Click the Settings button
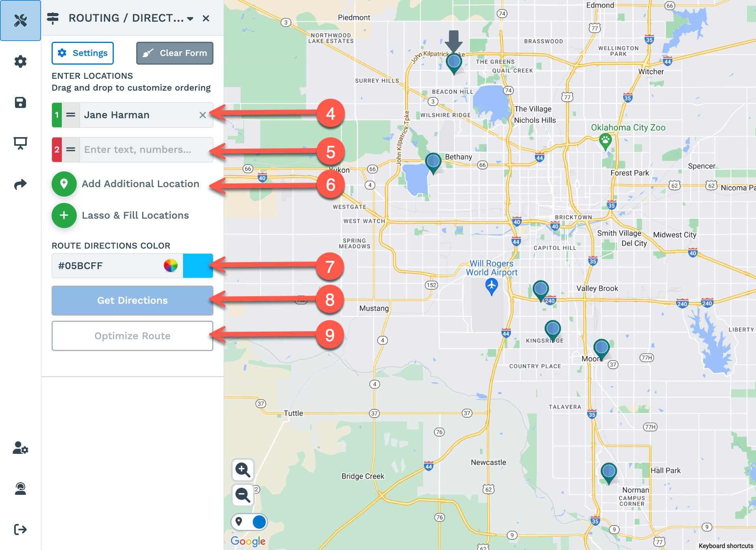This screenshot has height=550, width=756. [83, 53]
